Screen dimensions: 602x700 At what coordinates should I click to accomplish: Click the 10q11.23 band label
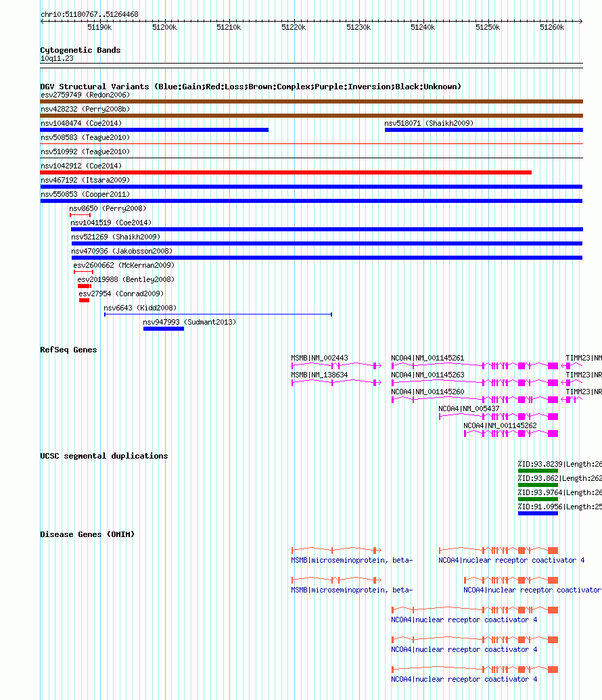point(57,58)
